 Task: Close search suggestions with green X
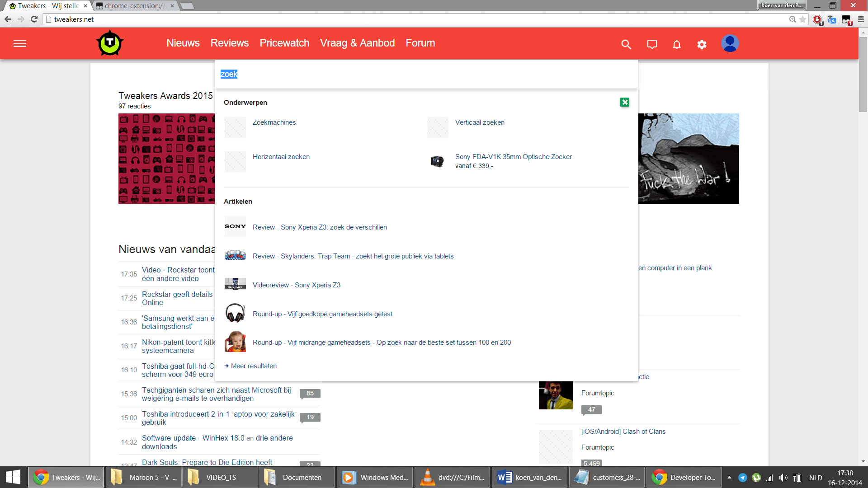[x=625, y=102]
